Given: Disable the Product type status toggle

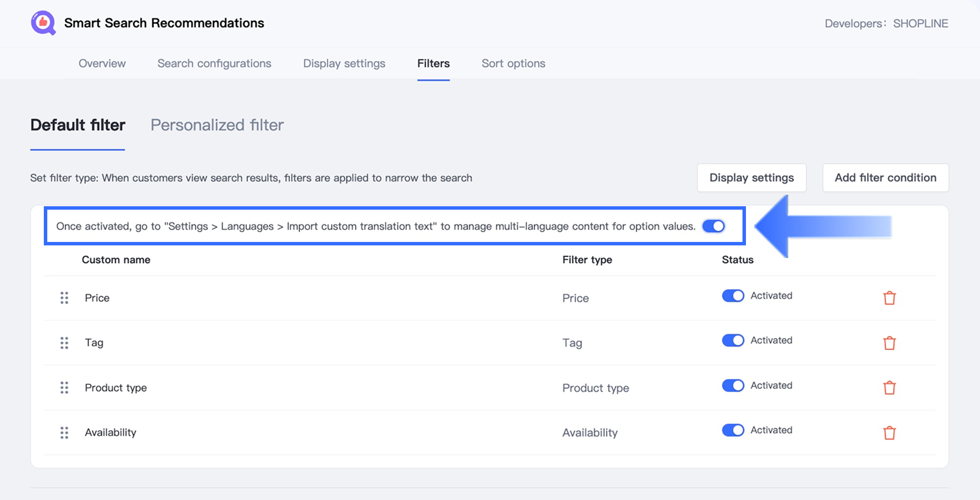Looking at the screenshot, I should (733, 385).
